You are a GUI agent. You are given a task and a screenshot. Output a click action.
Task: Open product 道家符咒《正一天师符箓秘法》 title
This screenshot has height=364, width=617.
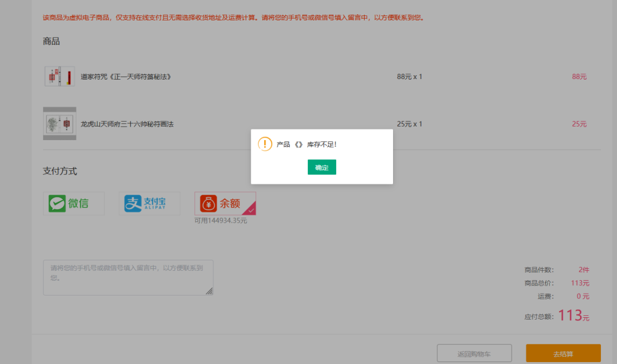pyautogui.click(x=126, y=77)
